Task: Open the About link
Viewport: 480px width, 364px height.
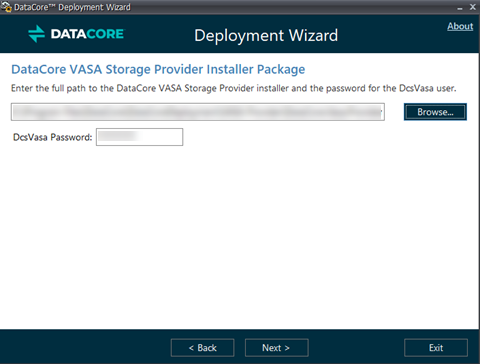Action: (460, 26)
